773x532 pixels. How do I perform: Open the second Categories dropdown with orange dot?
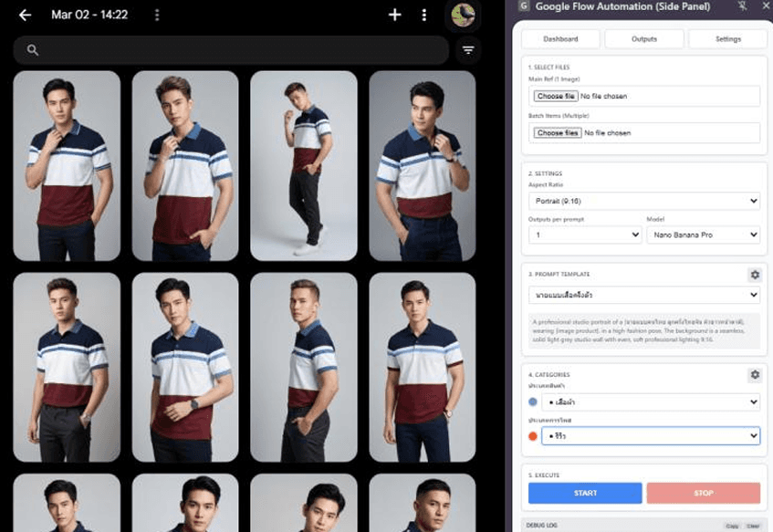tap(651, 436)
